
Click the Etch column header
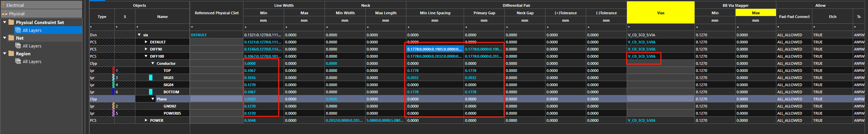(832, 16)
